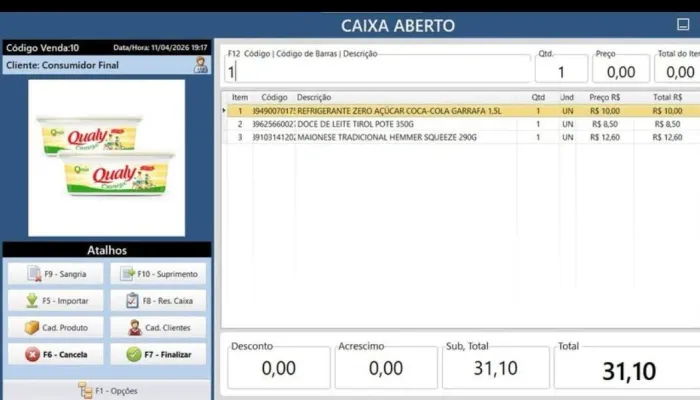
Task: Click the customer avatar icon beside Consumidor Final
Action: click(200, 65)
